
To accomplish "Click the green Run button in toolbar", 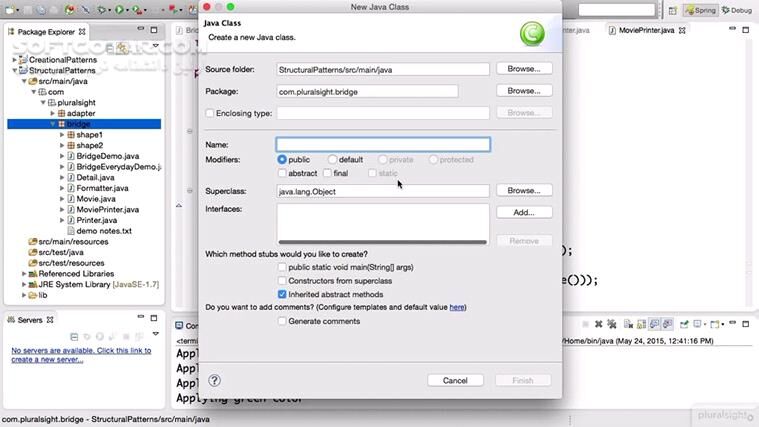I will tap(119, 10).
